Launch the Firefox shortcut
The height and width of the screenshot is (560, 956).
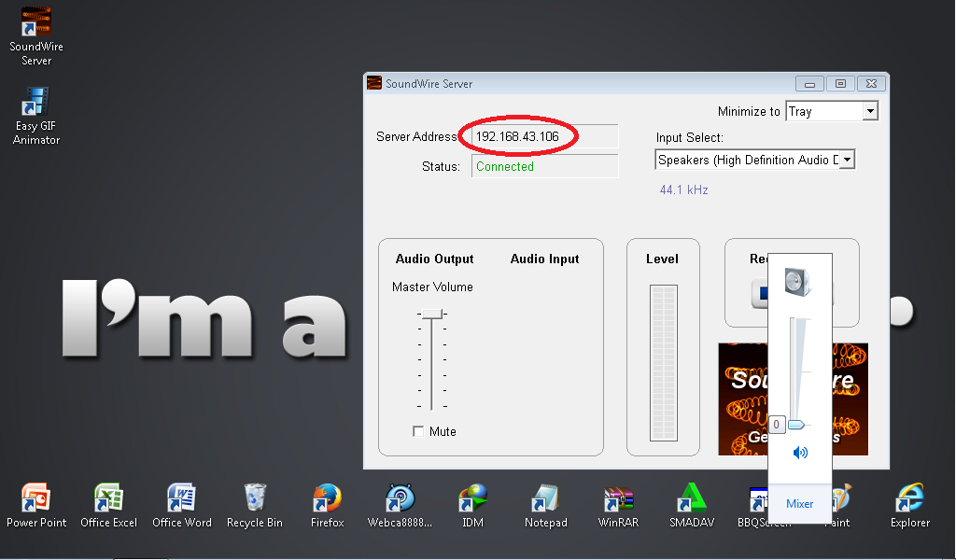pyautogui.click(x=328, y=506)
